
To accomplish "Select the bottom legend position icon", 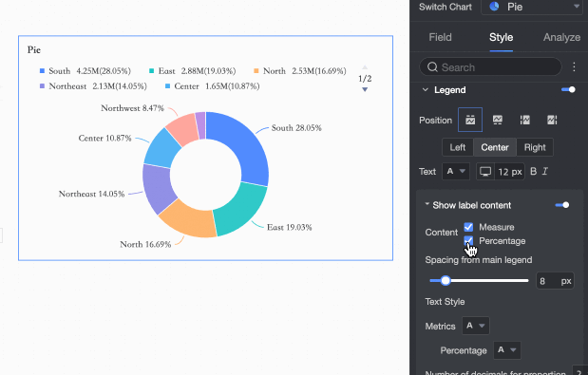I will pyautogui.click(x=497, y=120).
